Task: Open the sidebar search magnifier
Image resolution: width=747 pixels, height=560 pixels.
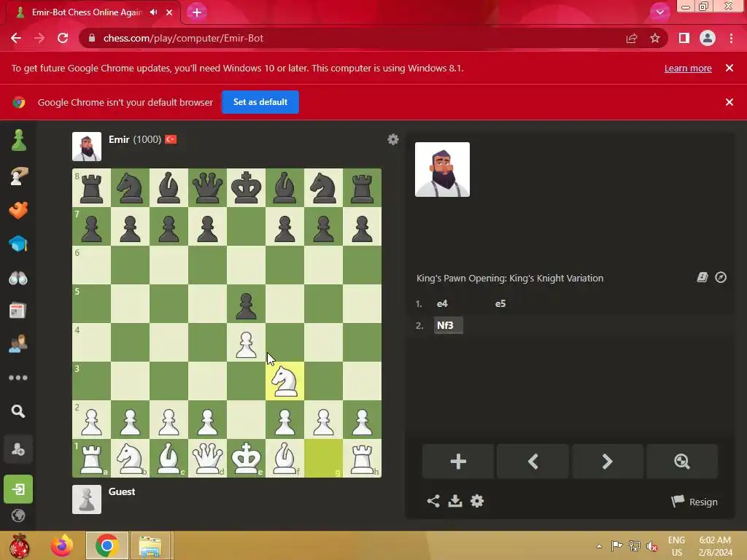Action: tap(18, 411)
